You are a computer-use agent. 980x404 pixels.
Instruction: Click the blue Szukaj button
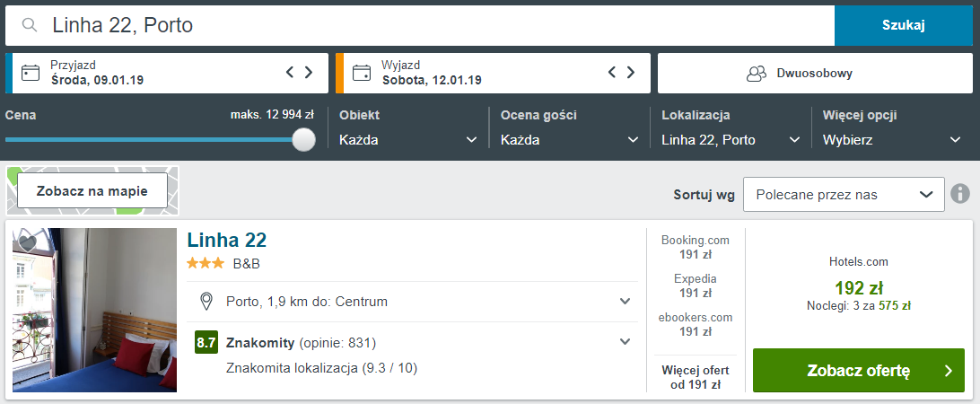pyautogui.click(x=904, y=25)
